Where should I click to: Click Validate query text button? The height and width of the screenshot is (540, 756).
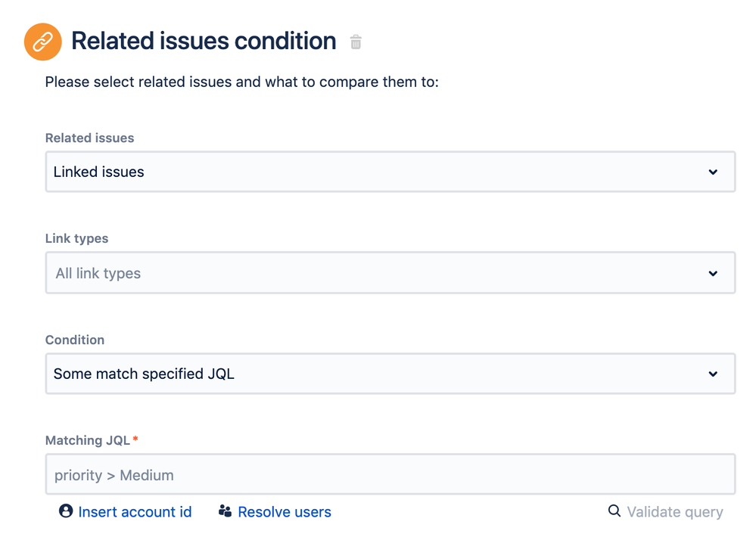pos(675,512)
